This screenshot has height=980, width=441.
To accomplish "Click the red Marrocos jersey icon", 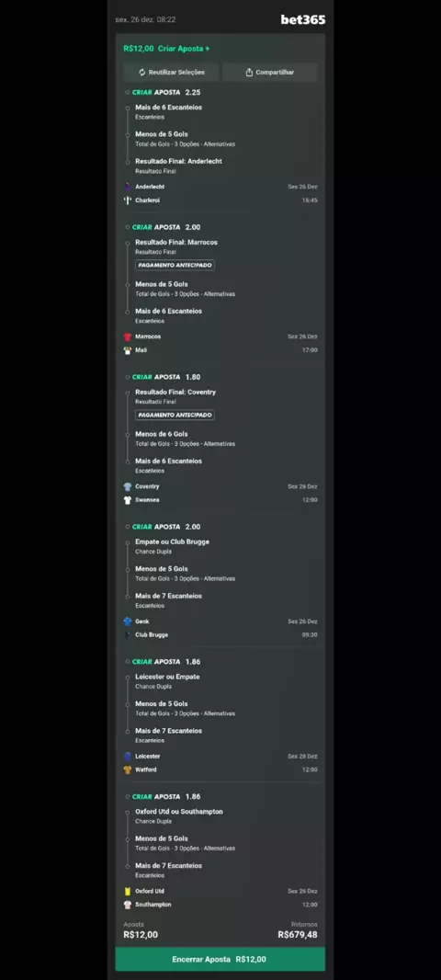I will click(128, 336).
